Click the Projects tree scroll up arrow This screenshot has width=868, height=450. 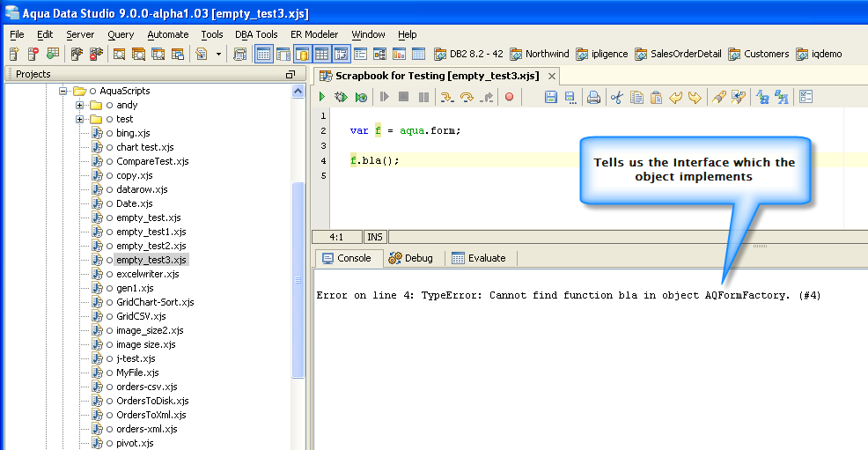[x=298, y=92]
